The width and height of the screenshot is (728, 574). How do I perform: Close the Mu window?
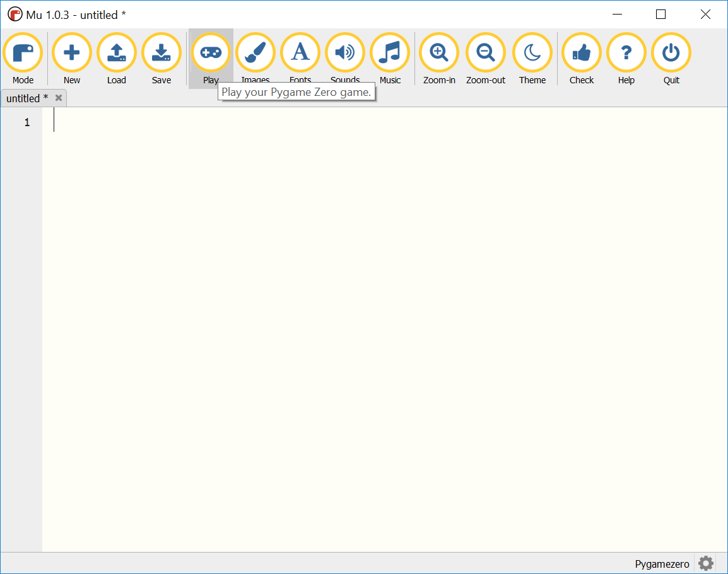pos(705,15)
